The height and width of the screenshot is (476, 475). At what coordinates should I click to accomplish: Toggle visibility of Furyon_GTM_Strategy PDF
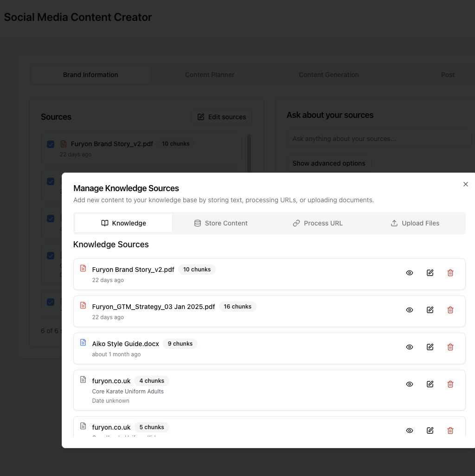pos(409,310)
